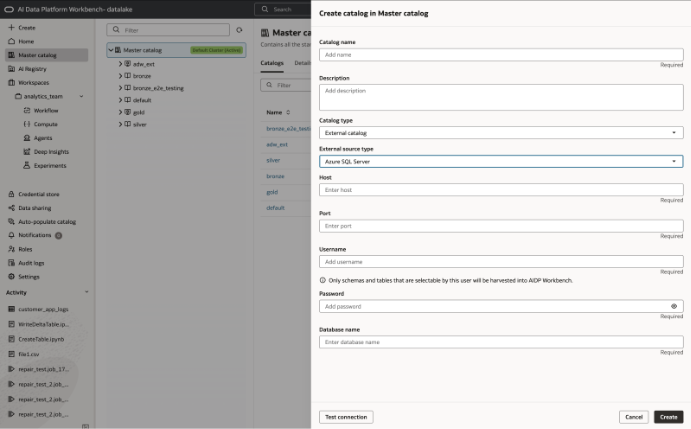Screen dimensions: 691x429
Task: Click the Password input field
Action: 501,306
